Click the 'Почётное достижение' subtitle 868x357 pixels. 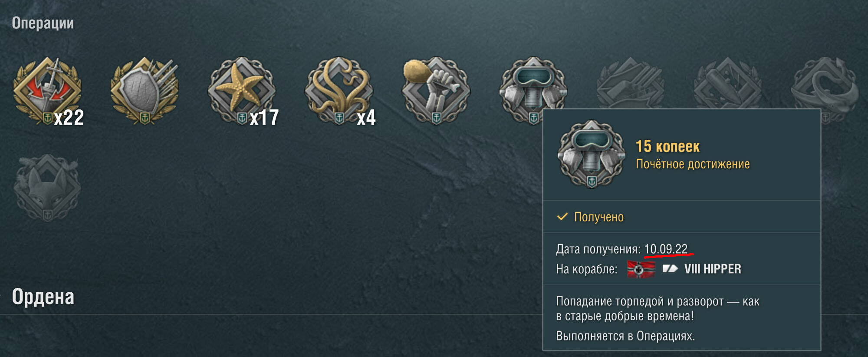point(693,164)
